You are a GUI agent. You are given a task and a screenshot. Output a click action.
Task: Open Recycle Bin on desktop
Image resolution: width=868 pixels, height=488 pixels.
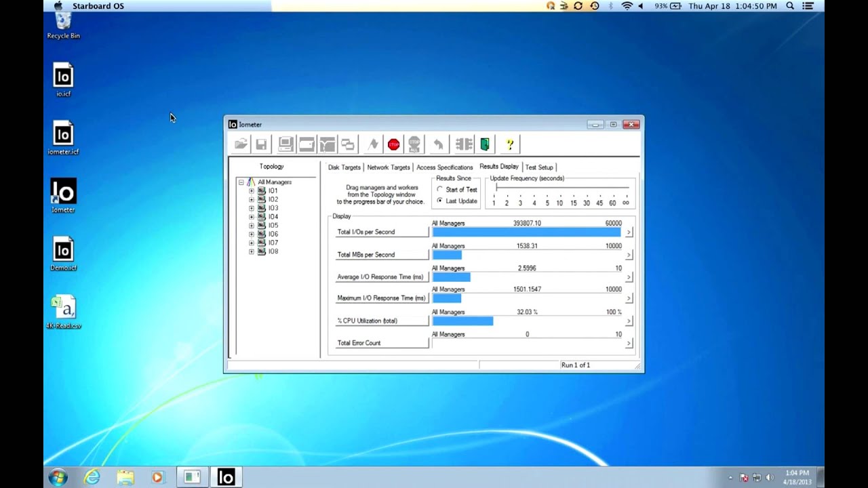click(x=63, y=26)
